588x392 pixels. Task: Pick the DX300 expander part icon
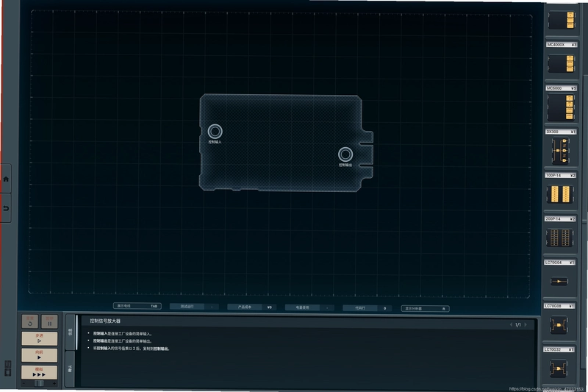click(x=561, y=151)
